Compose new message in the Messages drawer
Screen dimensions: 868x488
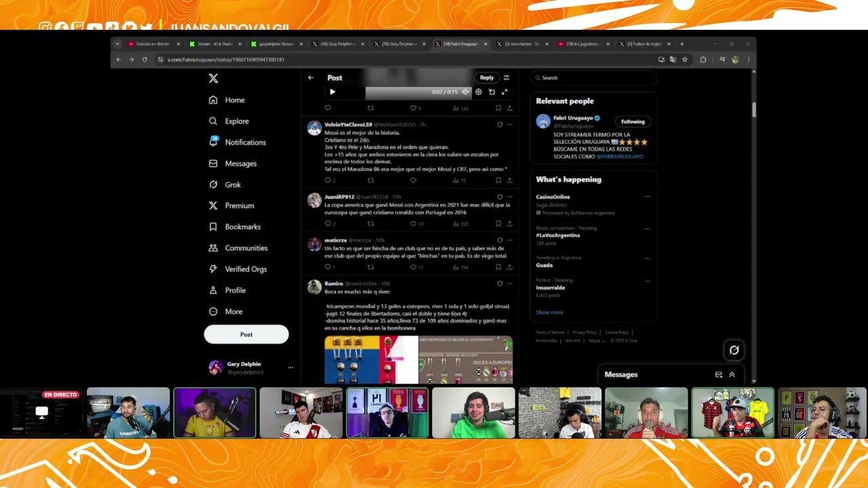(719, 374)
